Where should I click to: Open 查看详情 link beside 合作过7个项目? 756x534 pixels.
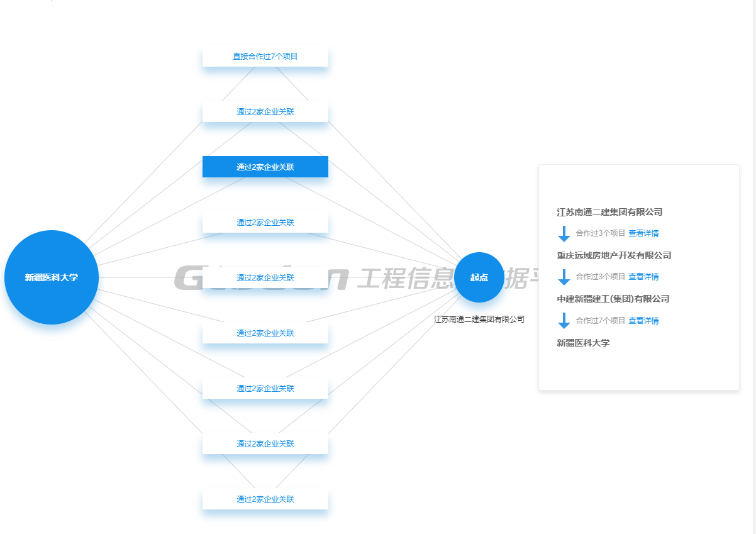pyautogui.click(x=643, y=321)
